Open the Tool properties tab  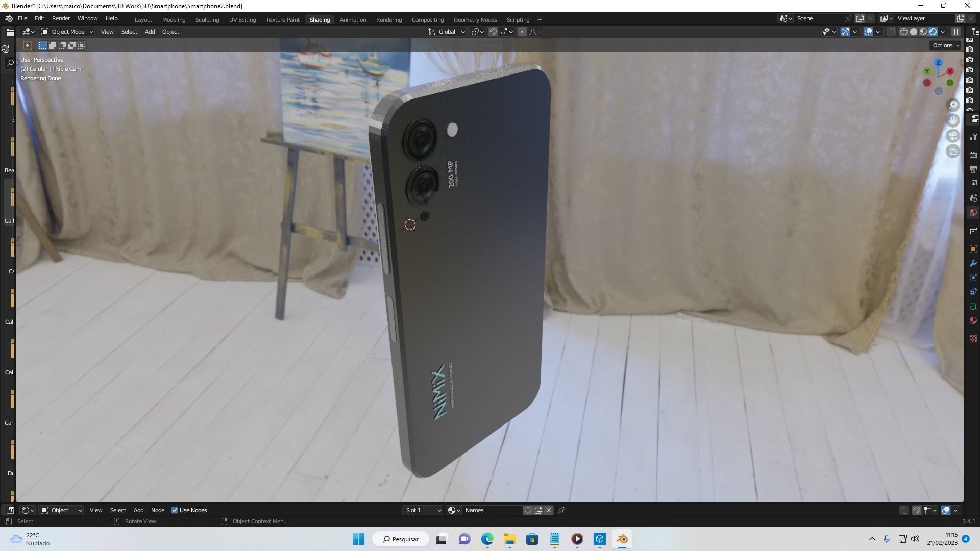tap(973, 136)
